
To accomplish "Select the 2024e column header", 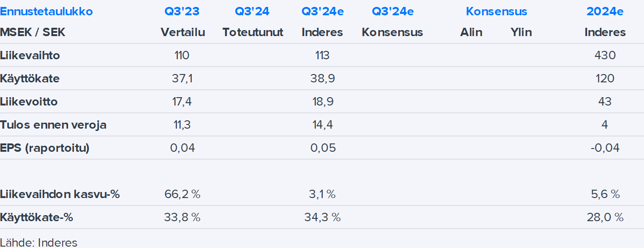I will 605,12.
